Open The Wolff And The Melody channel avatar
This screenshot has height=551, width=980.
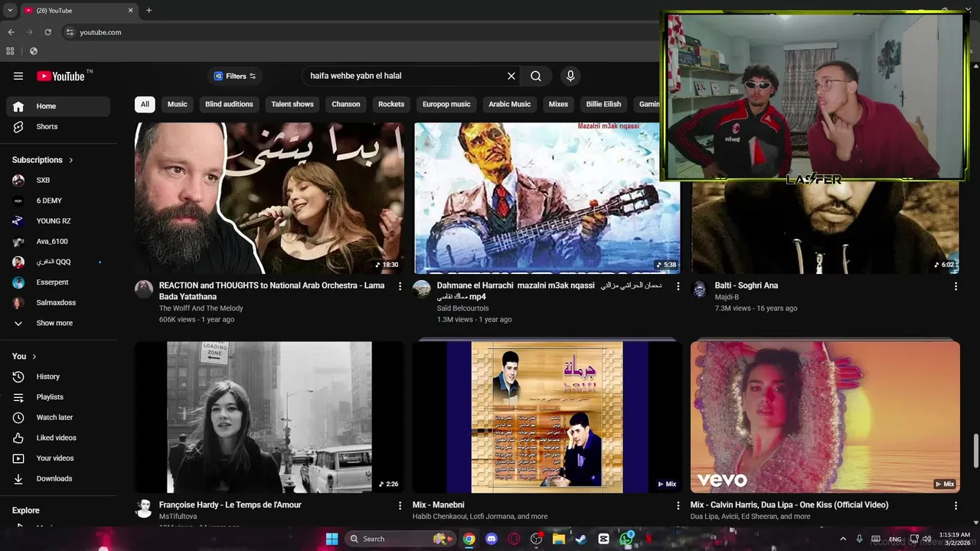coord(144,289)
